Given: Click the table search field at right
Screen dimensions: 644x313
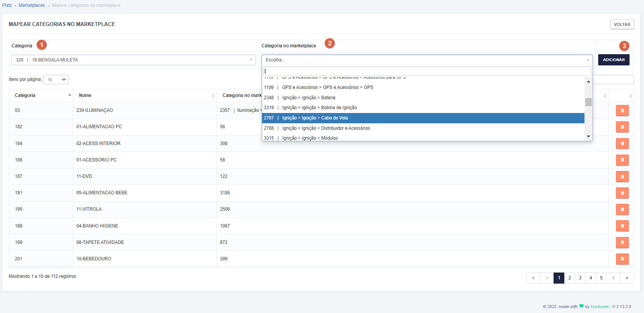Looking at the screenshot, I should click(x=613, y=79).
